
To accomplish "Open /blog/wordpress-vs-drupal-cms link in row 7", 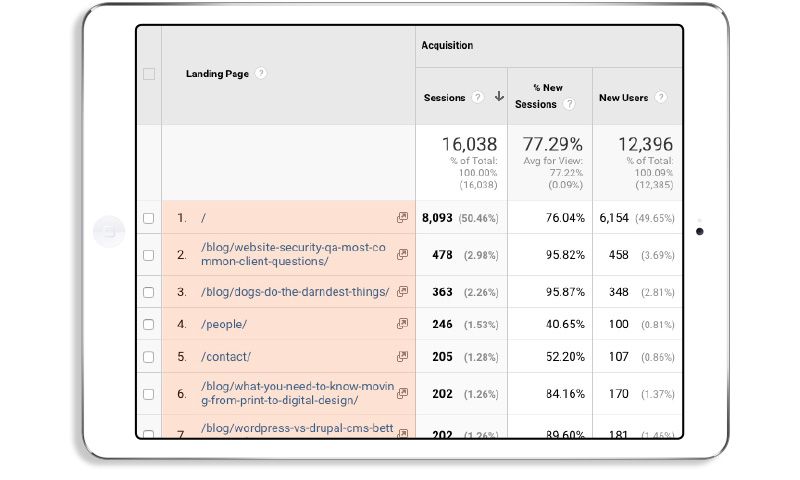I will coord(297,428).
